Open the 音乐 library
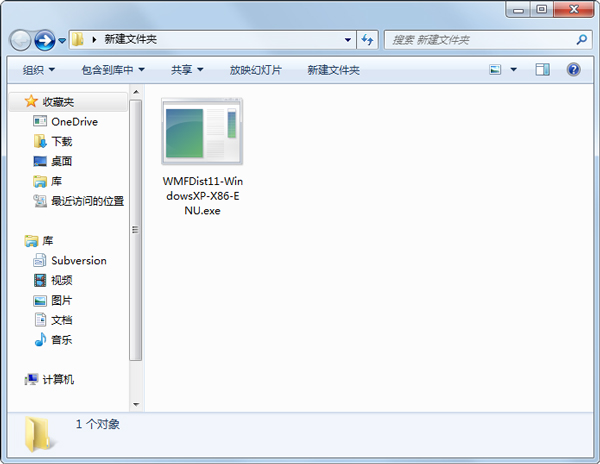The width and height of the screenshot is (600, 464). pyautogui.click(x=62, y=340)
